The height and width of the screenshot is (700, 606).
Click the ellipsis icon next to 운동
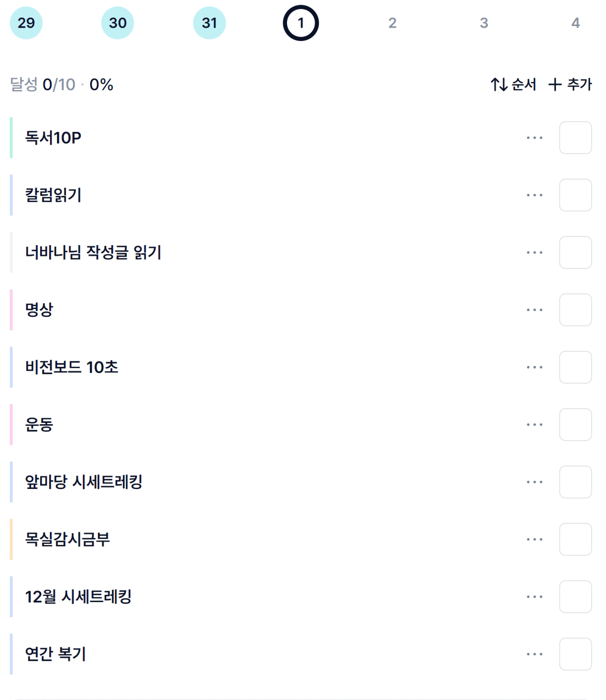(534, 425)
